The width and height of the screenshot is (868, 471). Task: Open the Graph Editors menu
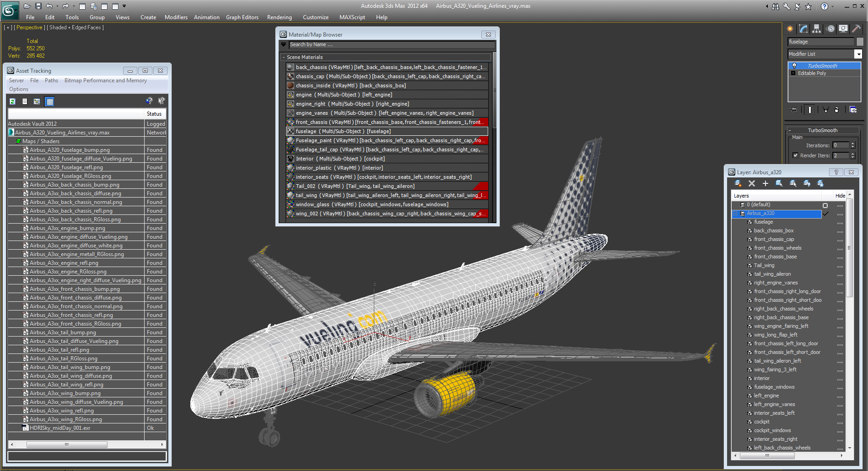pyautogui.click(x=242, y=17)
